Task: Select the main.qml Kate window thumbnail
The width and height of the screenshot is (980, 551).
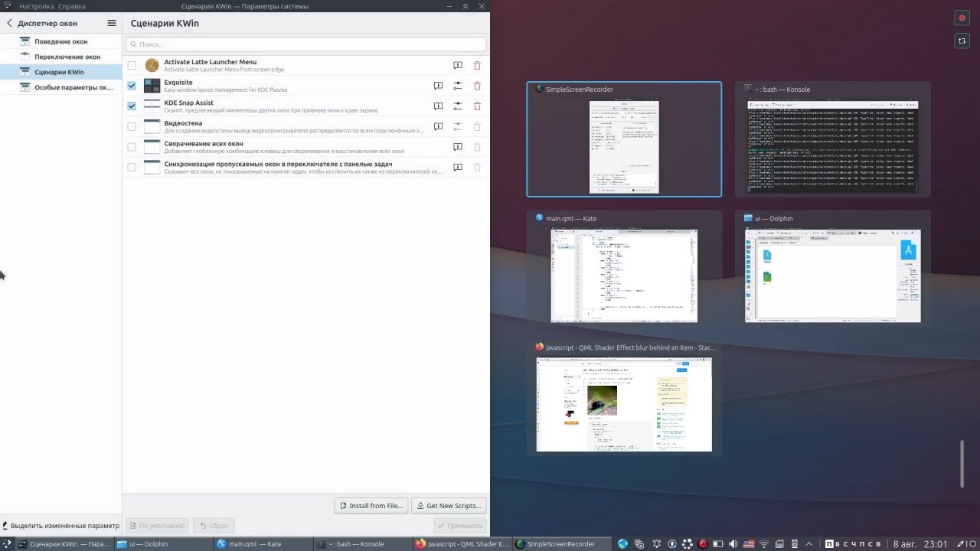Action: [x=624, y=269]
